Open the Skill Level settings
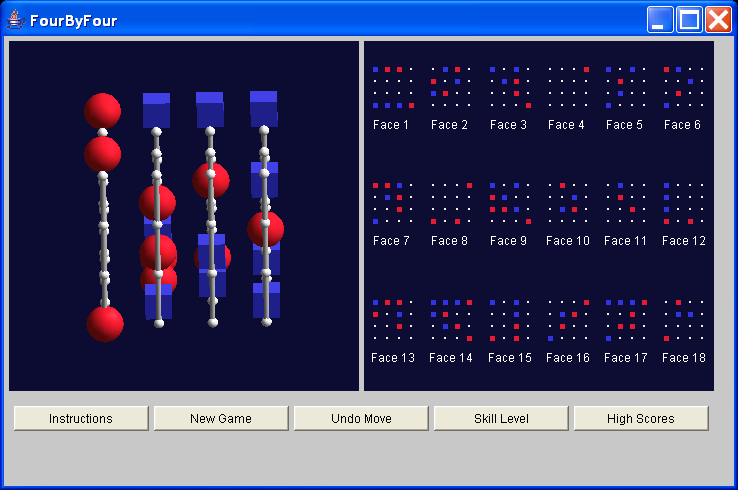 (501, 418)
